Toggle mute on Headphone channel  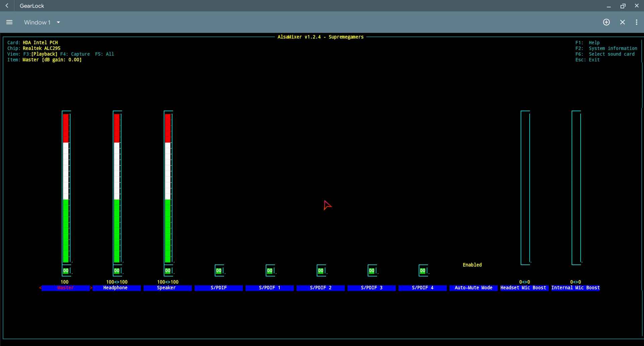click(x=117, y=271)
